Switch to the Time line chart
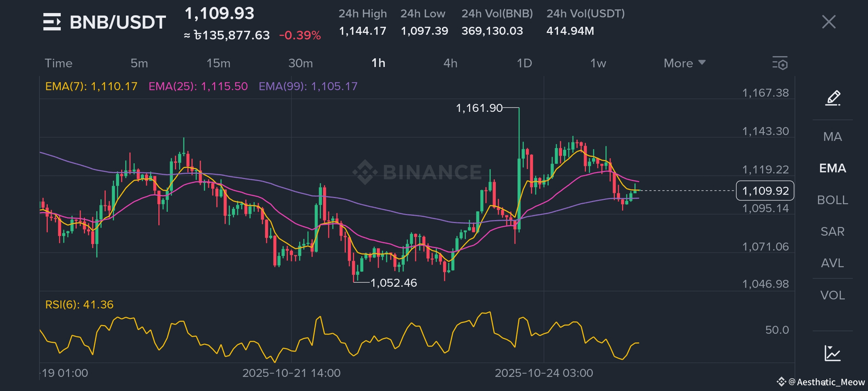Image resolution: width=868 pixels, height=391 pixels. click(x=59, y=63)
